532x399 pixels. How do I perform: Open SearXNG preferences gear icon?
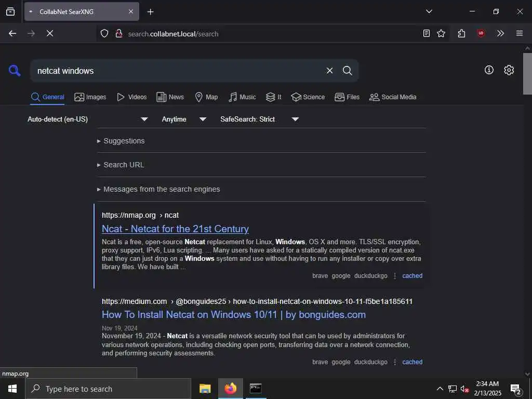point(509,70)
